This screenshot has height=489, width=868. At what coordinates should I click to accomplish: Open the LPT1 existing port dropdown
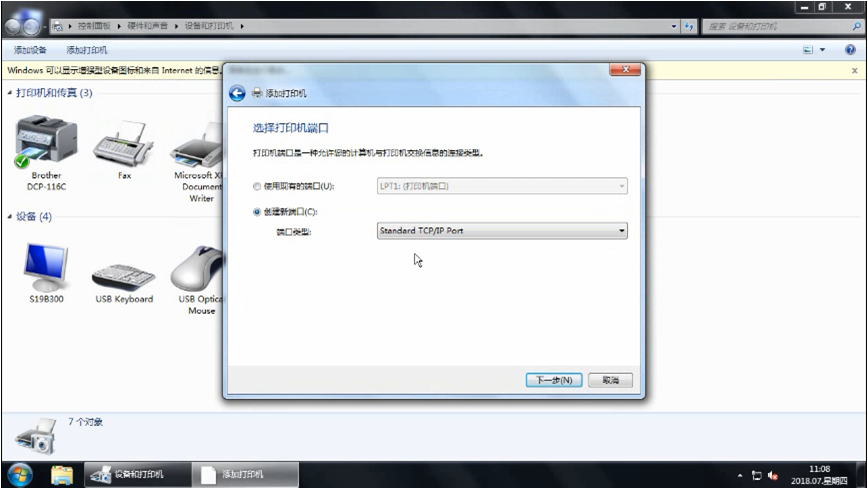(x=502, y=186)
